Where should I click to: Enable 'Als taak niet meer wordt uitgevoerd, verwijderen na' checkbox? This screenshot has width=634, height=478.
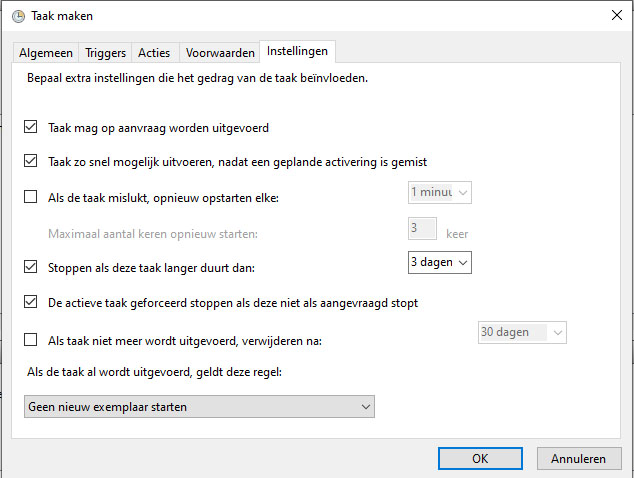[x=31, y=340]
